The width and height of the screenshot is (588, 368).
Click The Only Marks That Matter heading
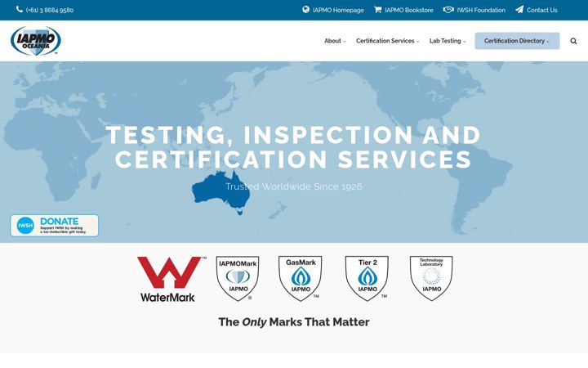pos(294,322)
